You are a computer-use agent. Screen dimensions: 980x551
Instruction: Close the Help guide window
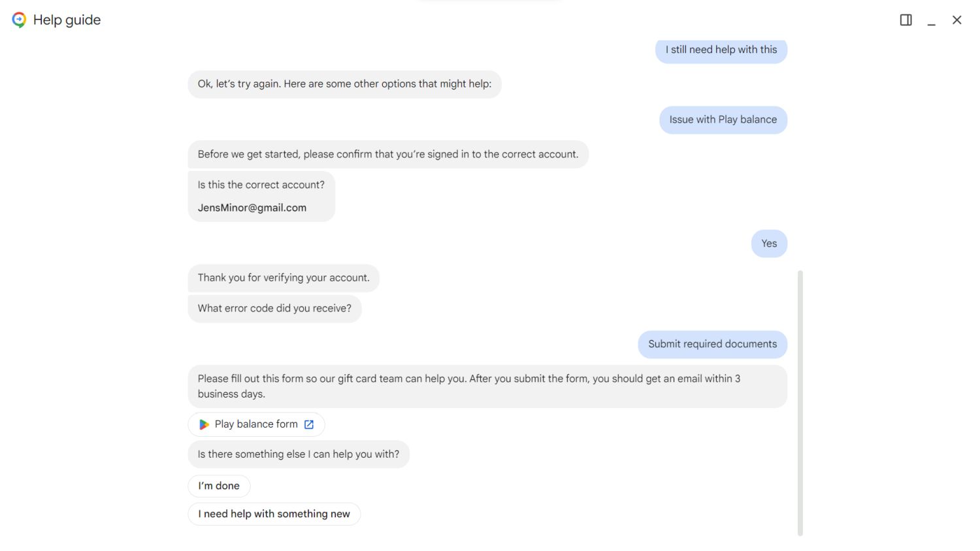(956, 20)
